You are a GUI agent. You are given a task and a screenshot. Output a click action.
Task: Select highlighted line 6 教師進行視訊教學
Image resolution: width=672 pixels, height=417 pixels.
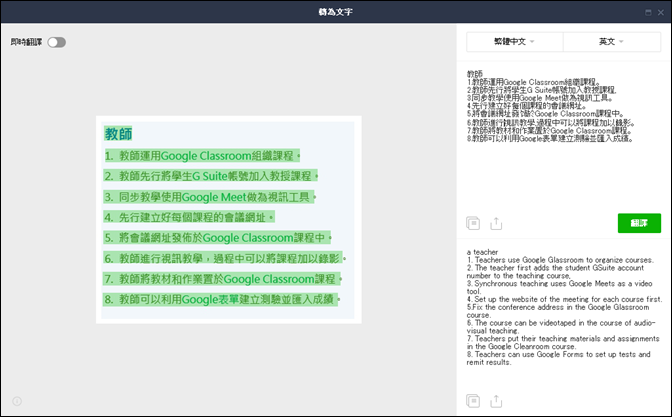pos(223,258)
